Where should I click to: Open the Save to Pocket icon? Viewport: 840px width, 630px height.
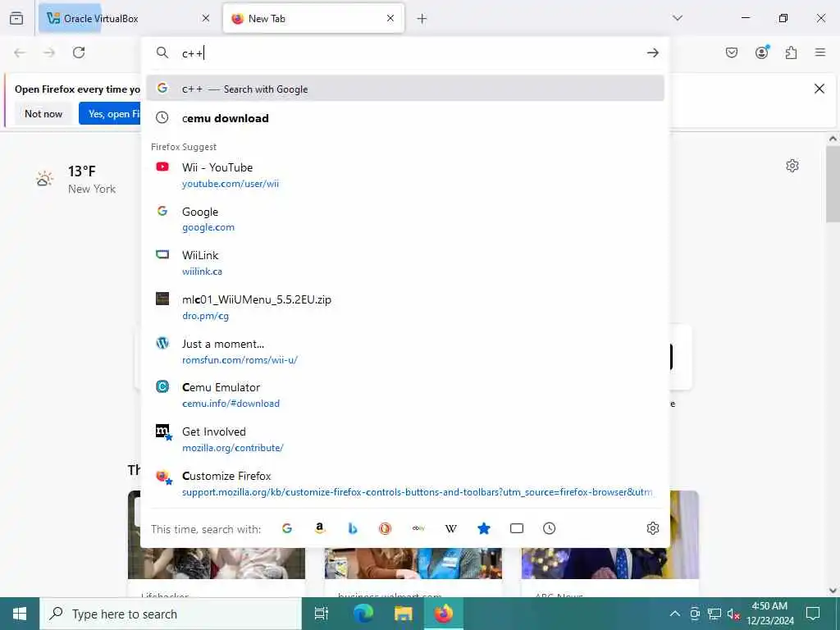click(732, 52)
